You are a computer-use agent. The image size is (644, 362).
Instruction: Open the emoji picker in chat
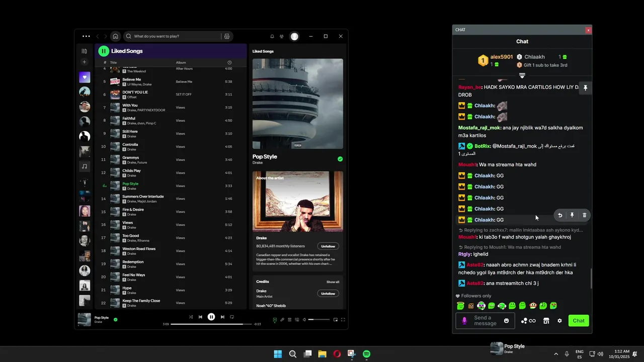(x=507, y=321)
